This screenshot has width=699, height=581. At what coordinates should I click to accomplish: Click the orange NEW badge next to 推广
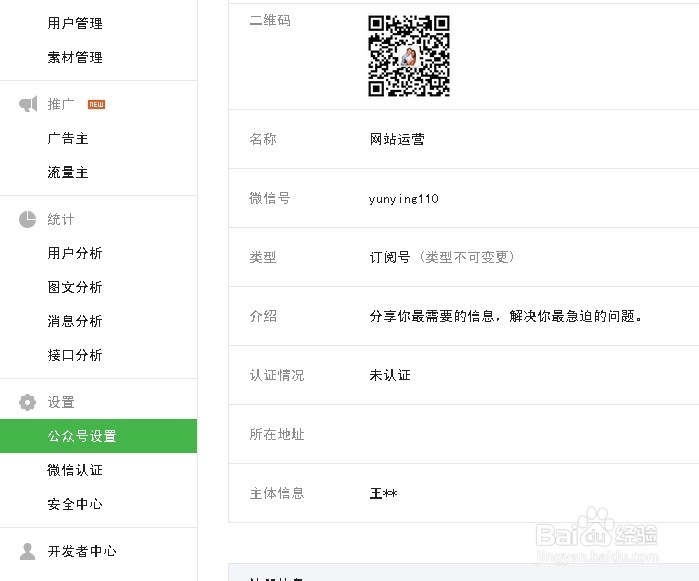tap(96, 104)
